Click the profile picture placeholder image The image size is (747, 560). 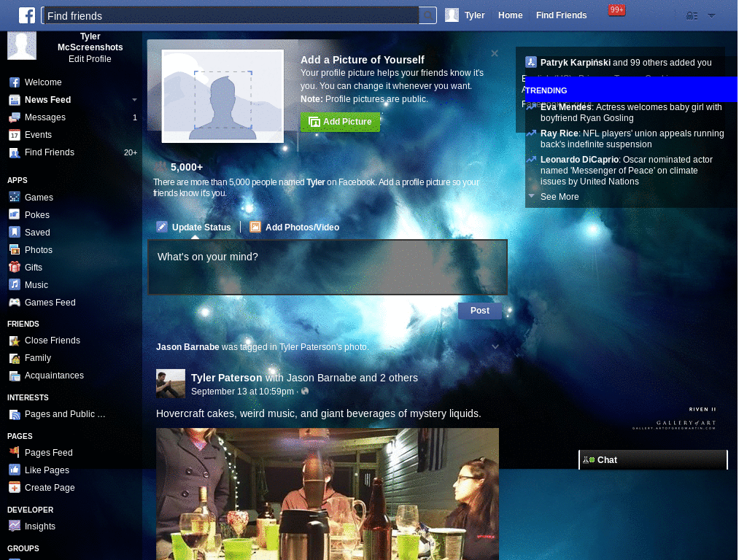tap(222, 96)
